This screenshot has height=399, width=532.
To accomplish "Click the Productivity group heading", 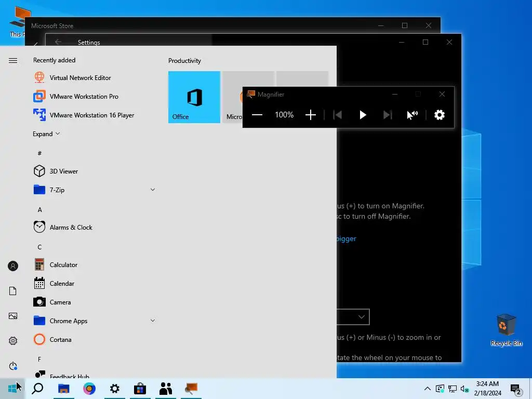I will pos(184,61).
